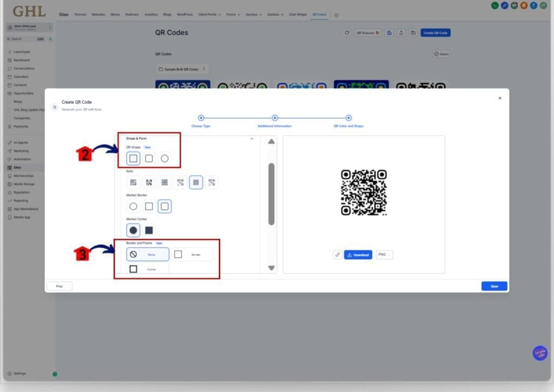Open the analytics icon next to QR Features
Viewport: 554px width, 392px height.
(x=389, y=32)
